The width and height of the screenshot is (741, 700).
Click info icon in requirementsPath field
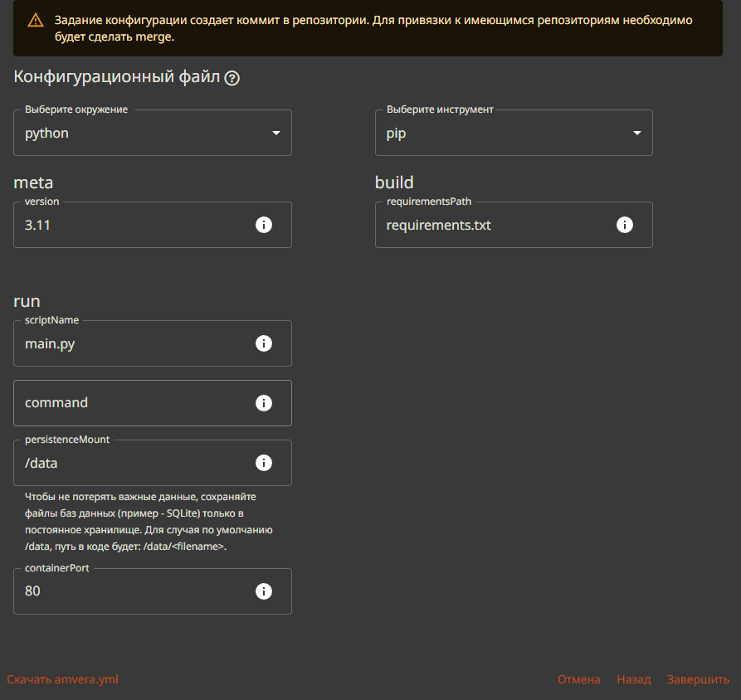click(x=625, y=225)
